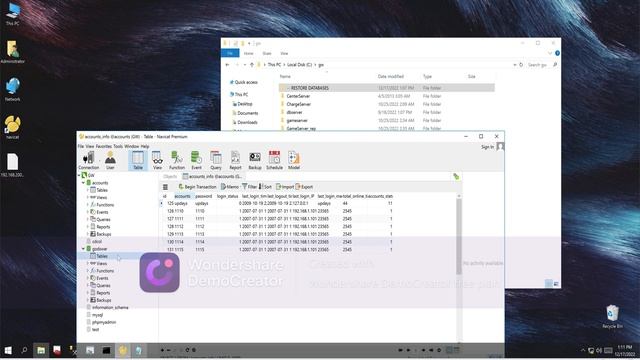The height and width of the screenshot is (360, 640).
Task: Open This PC desktop icon
Action: point(13,14)
